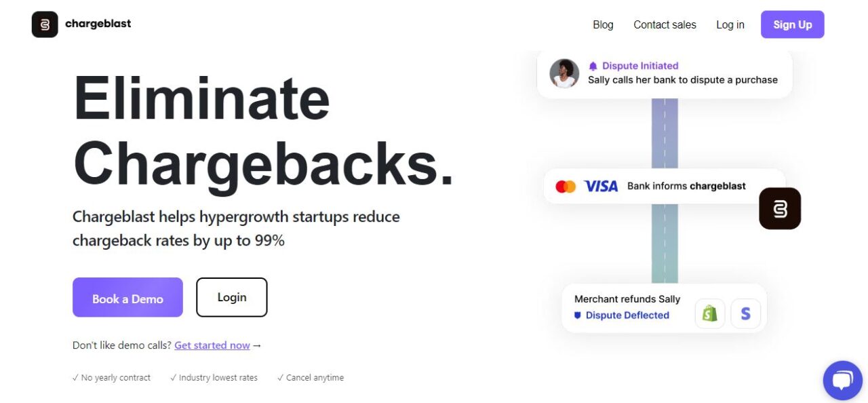Screen dimensions: 868x403
Task: Click the Mastercard logo icon
Action: point(566,186)
